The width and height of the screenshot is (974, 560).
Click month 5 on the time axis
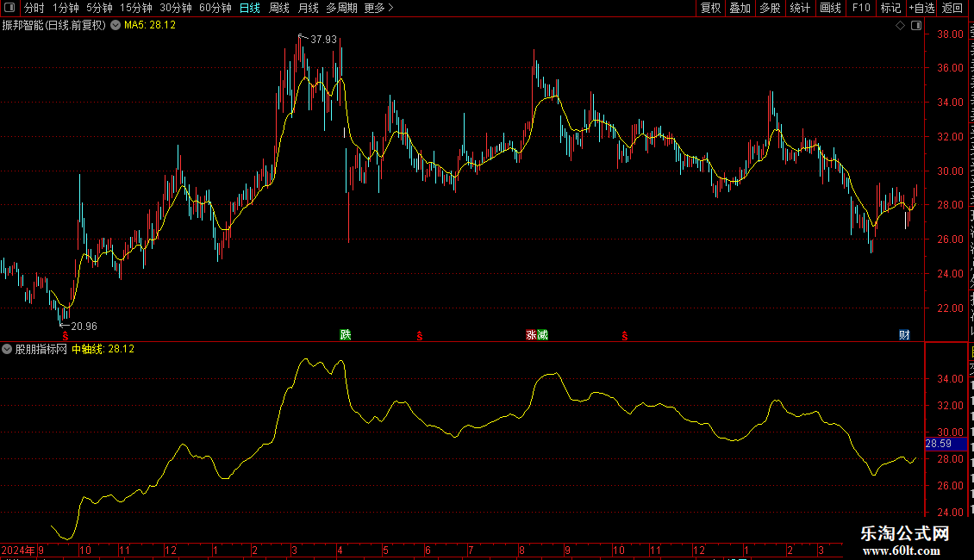pyautogui.click(x=385, y=550)
